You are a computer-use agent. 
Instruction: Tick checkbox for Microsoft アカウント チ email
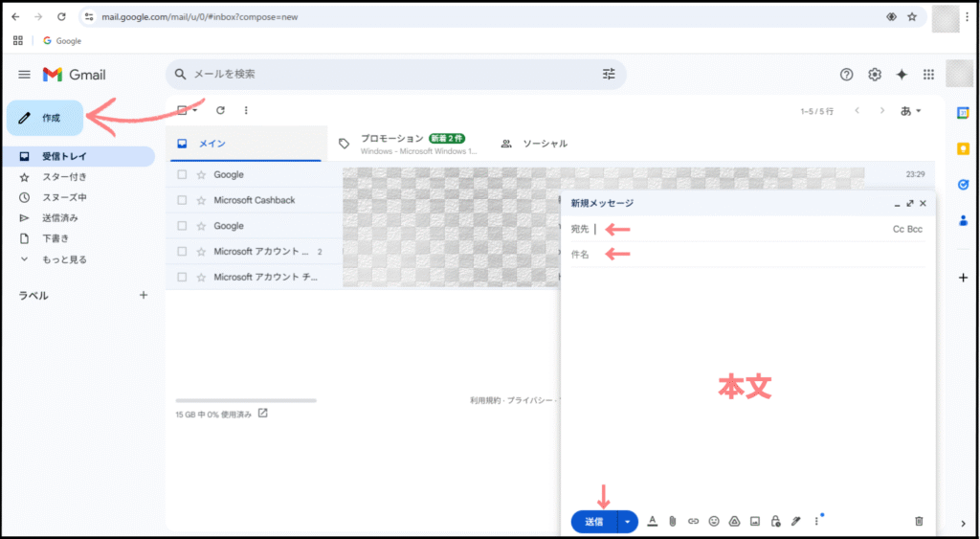[x=182, y=277]
